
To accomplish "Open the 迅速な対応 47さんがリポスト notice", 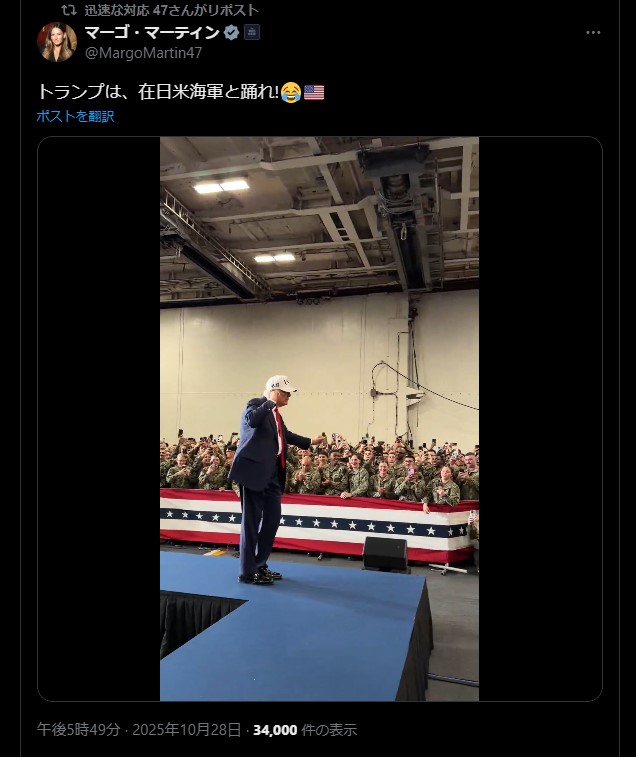I will click(171, 10).
